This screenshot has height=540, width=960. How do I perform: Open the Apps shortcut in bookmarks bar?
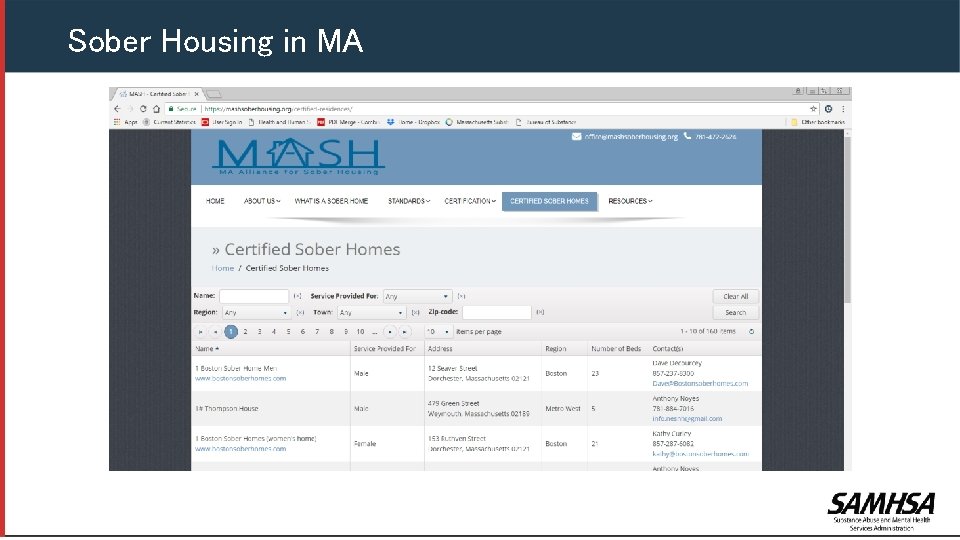point(126,122)
